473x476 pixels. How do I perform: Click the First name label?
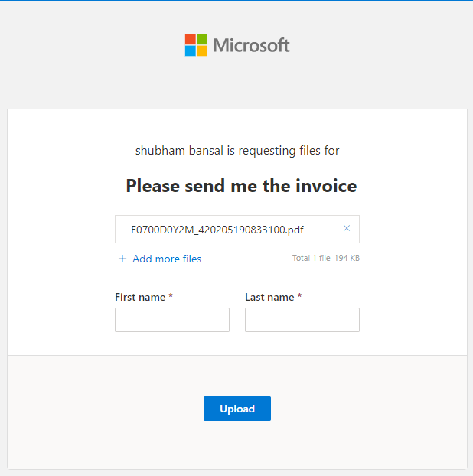click(140, 297)
